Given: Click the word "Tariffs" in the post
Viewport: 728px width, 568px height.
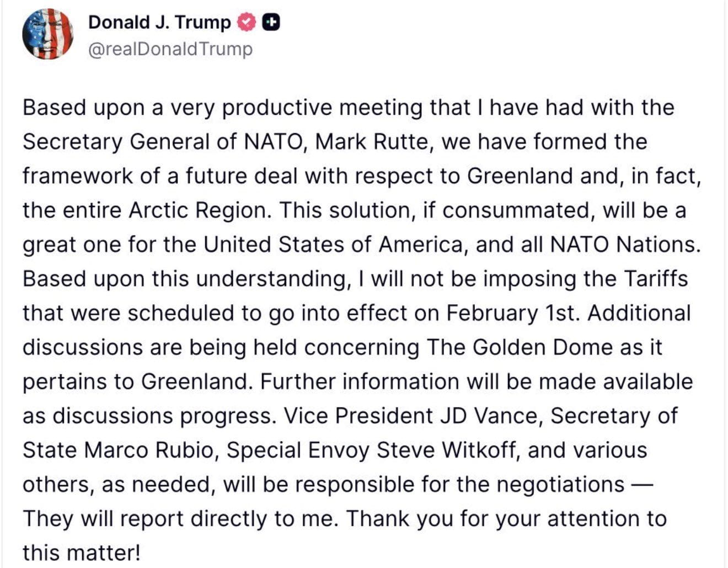Looking at the screenshot, I should 656,279.
